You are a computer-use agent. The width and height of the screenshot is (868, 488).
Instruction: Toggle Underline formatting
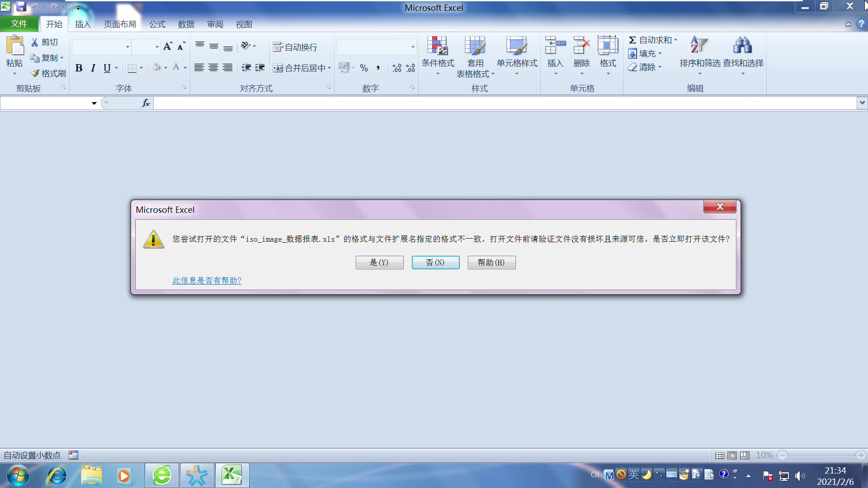pos(107,68)
